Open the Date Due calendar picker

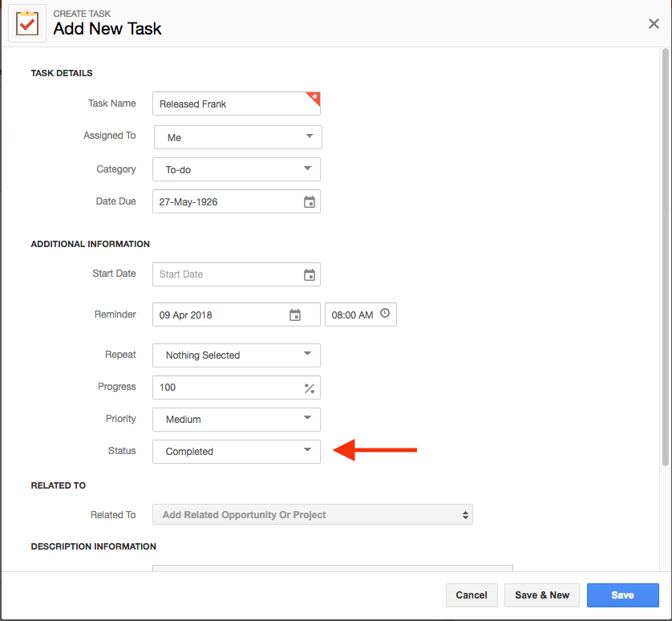coord(310,202)
